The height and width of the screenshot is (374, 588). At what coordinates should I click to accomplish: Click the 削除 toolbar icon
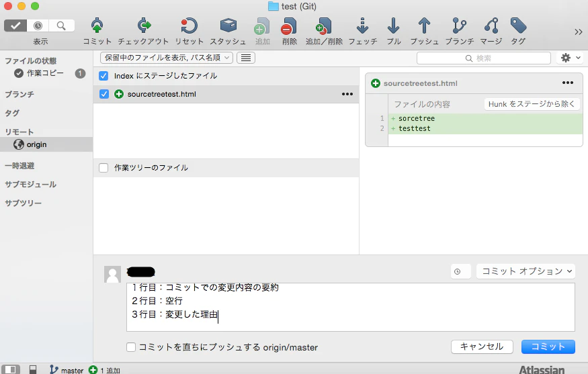point(289,26)
